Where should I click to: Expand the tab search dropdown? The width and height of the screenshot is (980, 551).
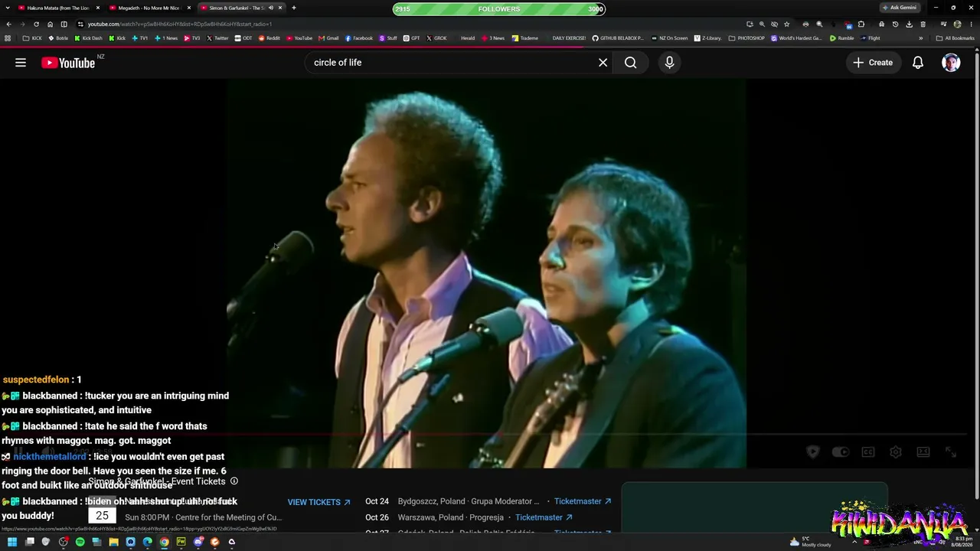7,8
